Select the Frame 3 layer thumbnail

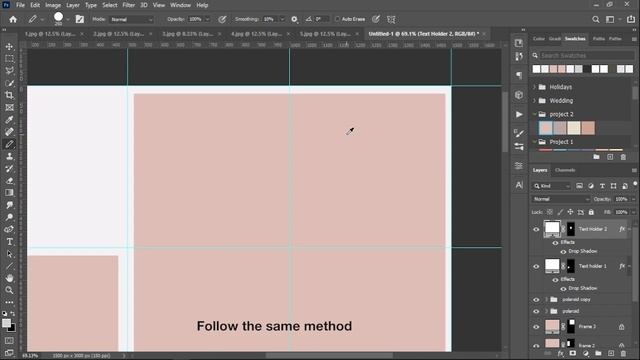pyautogui.click(x=552, y=327)
